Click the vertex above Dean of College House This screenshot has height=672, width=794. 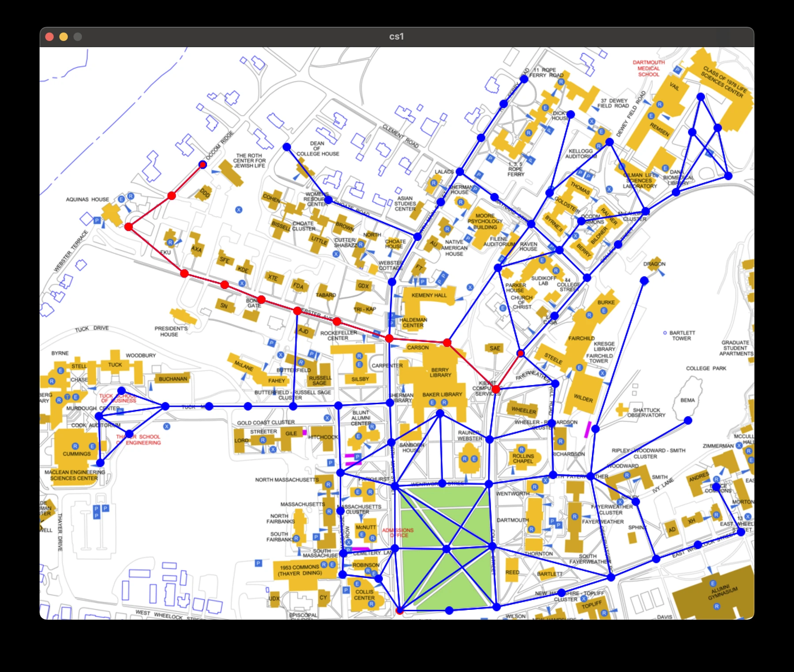[x=287, y=146]
